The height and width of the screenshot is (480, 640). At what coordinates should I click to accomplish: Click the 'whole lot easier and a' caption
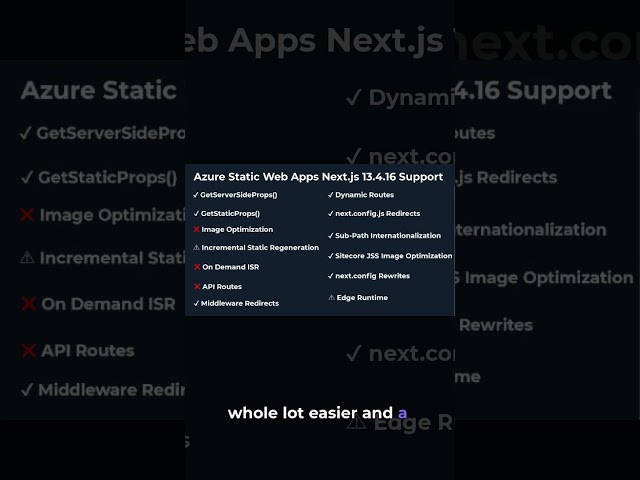(x=317, y=413)
